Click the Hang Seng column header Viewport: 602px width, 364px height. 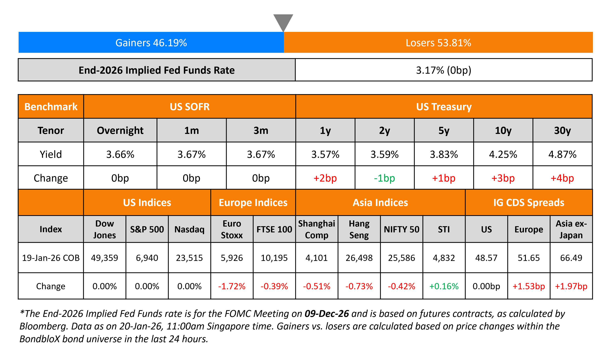pos(359,229)
